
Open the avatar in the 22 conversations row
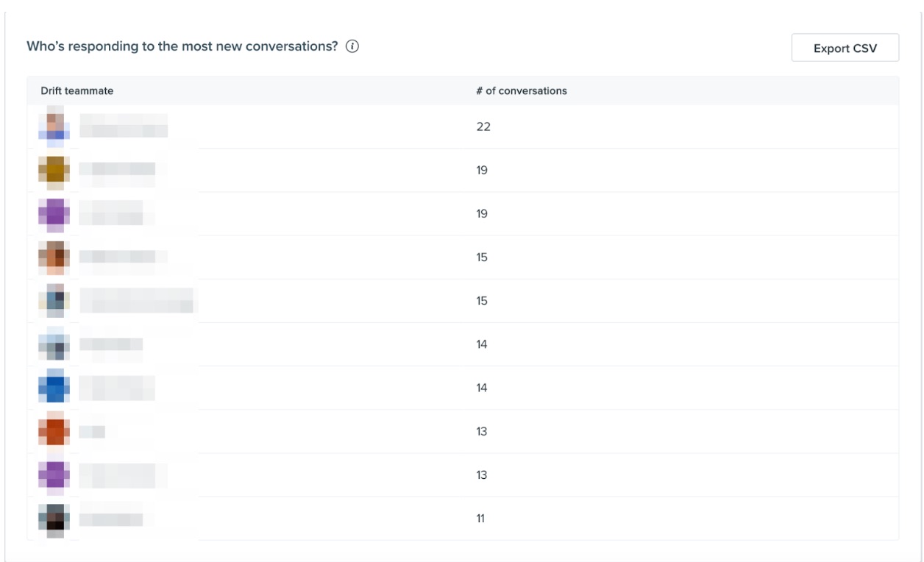coord(54,127)
